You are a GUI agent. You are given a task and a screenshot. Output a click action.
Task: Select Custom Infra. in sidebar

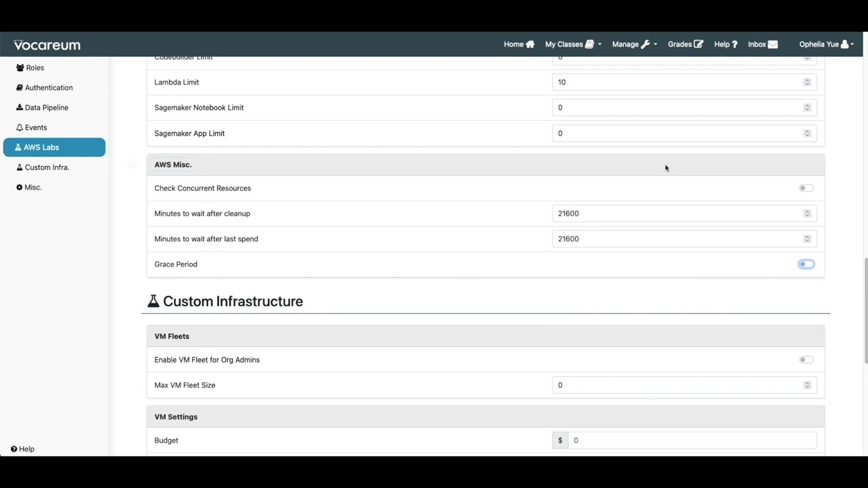[x=47, y=167]
